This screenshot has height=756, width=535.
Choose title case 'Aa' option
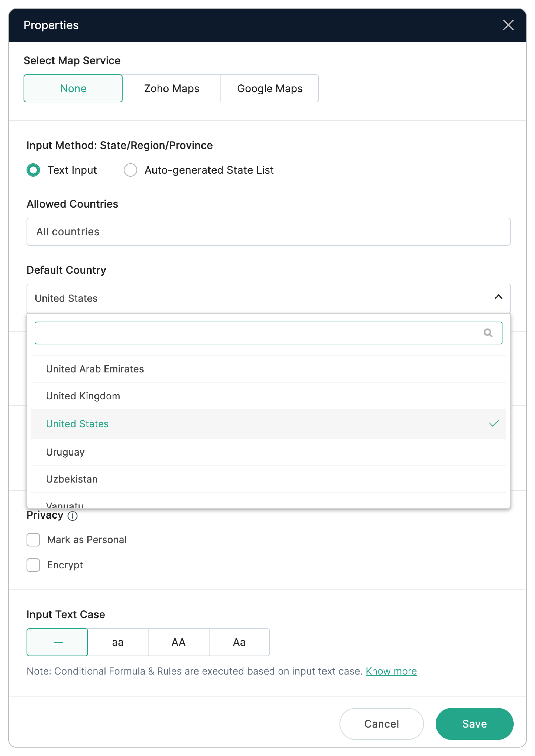(239, 642)
